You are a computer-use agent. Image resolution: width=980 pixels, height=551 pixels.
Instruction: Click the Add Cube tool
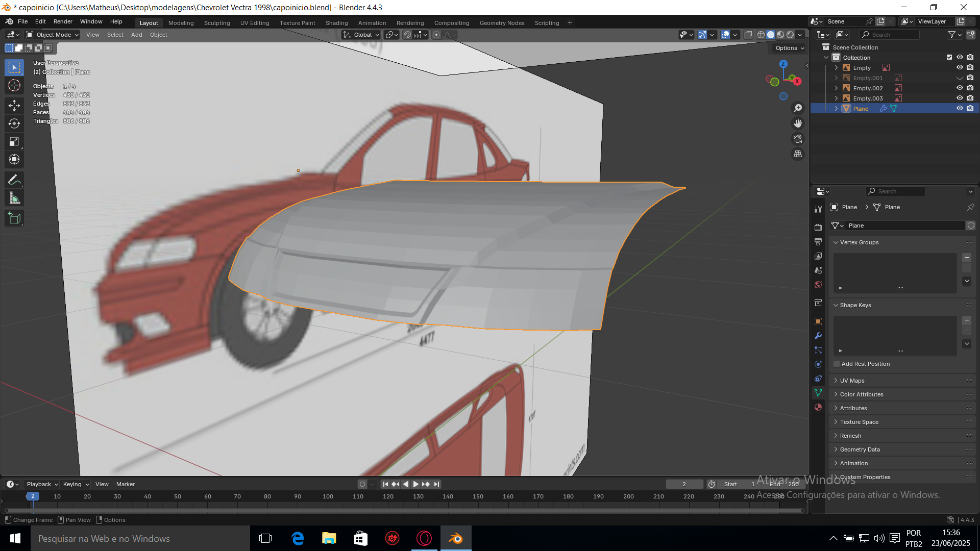pyautogui.click(x=14, y=218)
